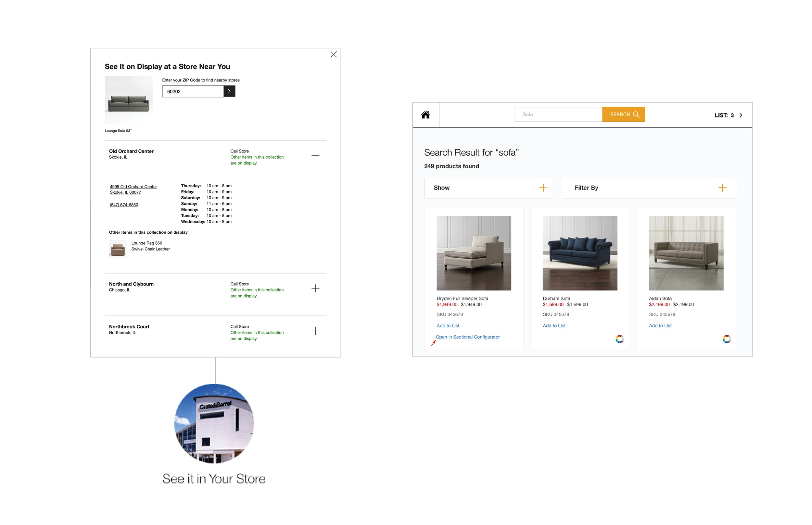Open the Sectional Configurator for the Dryden sofa
Image resolution: width=812 pixels, height=525 pixels.
pyautogui.click(x=468, y=337)
